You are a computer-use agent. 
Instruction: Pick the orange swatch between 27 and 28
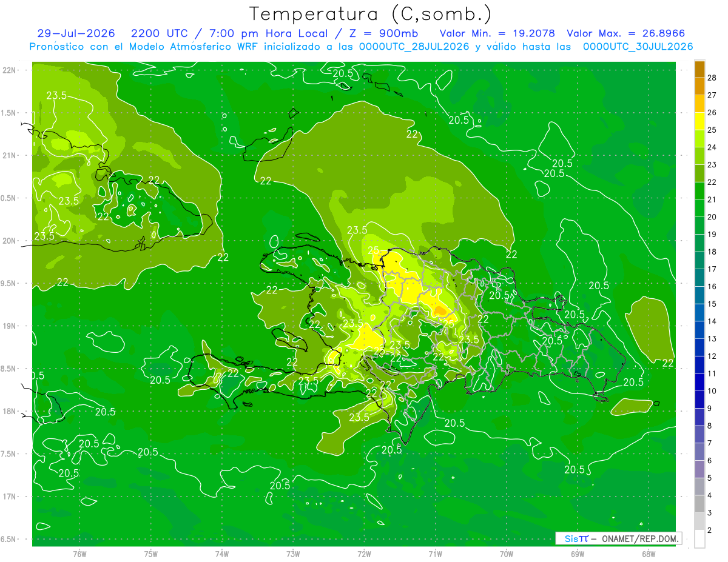699,85
